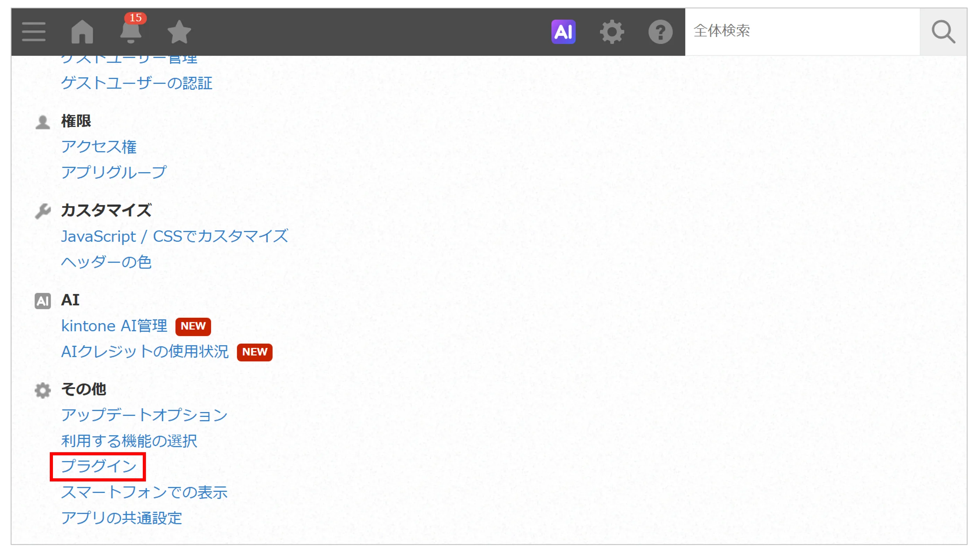Open JavaScript / CSSでカスタマイズ link
The image size is (980, 557).
[x=174, y=236]
